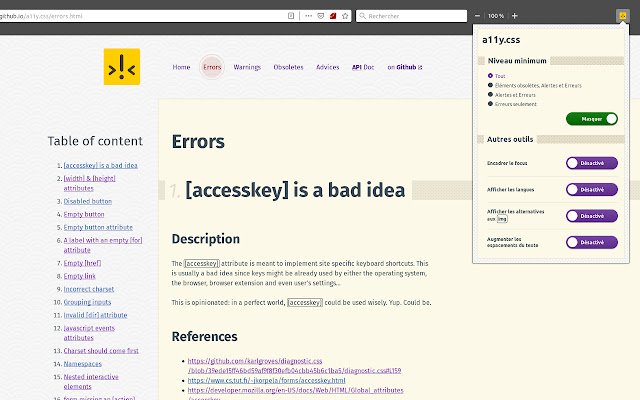640x400 pixels.
Task: Select 'Alertes et Erreurs' radio option
Action: 512,95
